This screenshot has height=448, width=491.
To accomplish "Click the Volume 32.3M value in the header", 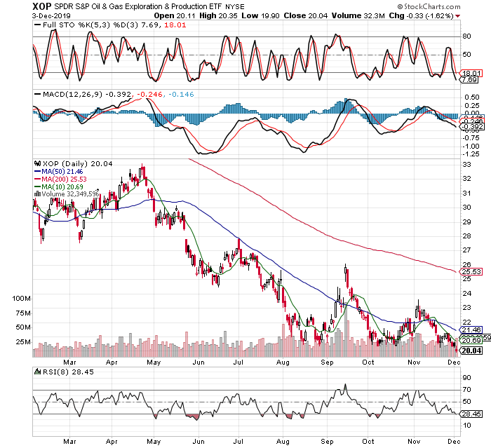I will tap(358, 15).
